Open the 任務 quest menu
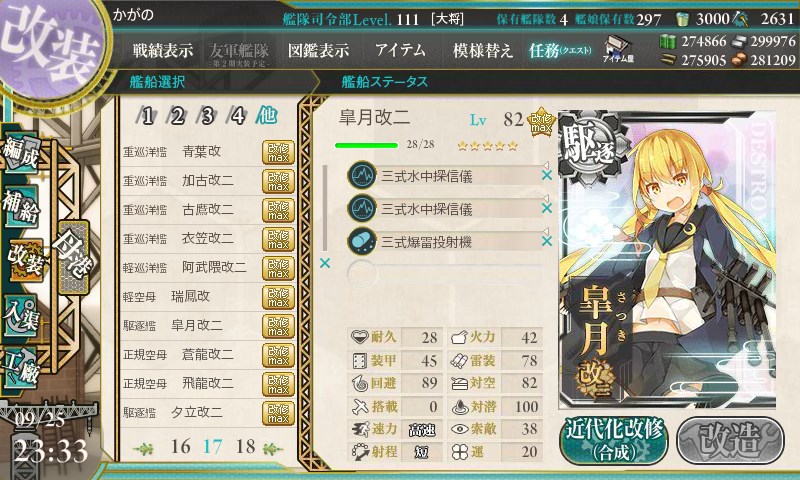Image resolution: width=800 pixels, height=480 pixels. (560, 50)
